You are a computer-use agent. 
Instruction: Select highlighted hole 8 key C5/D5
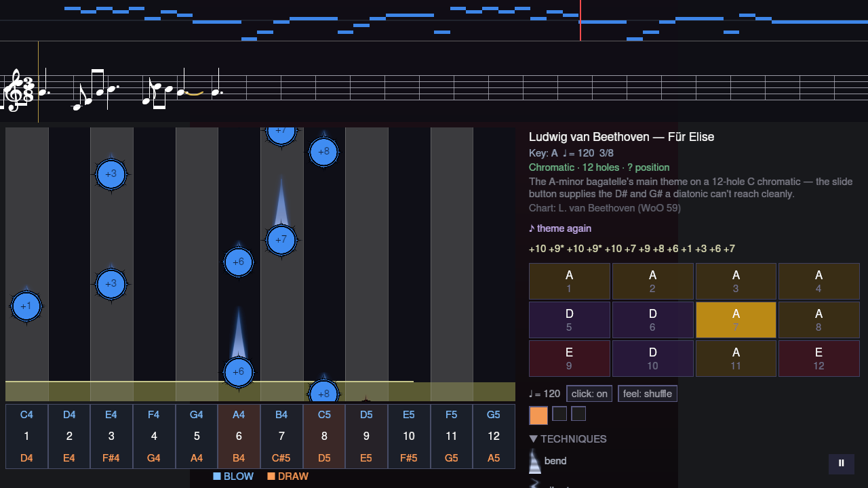[x=324, y=436]
